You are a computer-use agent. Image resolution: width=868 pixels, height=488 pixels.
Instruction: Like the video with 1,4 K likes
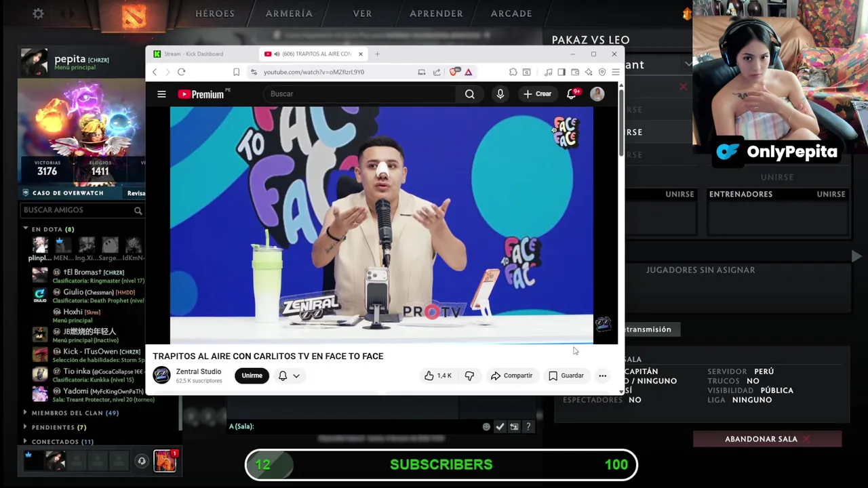[x=438, y=375]
